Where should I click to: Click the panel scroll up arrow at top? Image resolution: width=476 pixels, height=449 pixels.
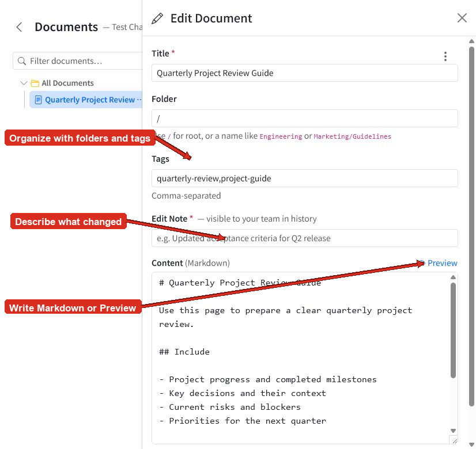(471, 41)
